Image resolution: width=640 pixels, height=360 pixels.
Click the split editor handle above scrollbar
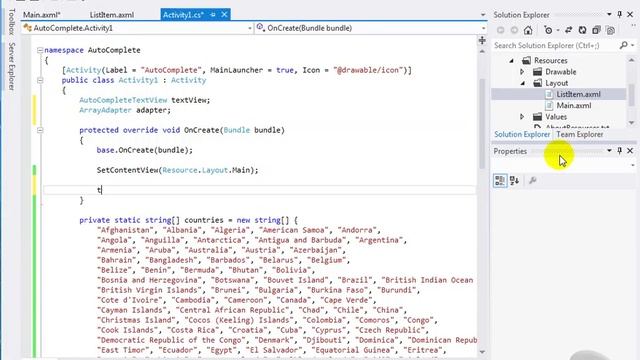[x=482, y=40]
